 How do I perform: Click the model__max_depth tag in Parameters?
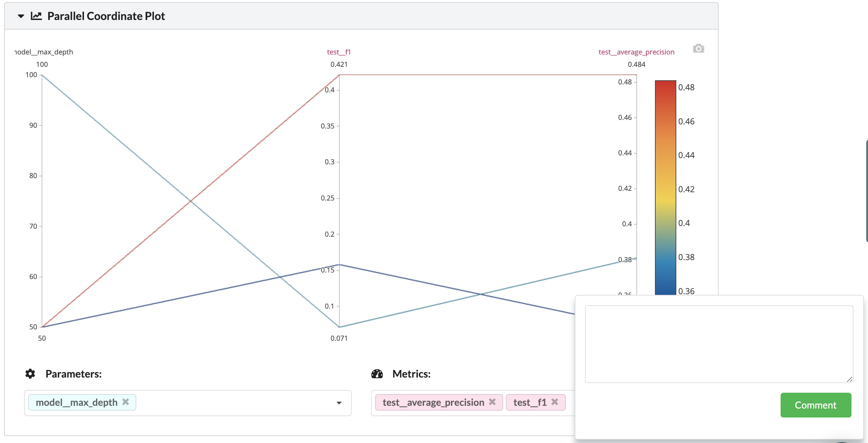coord(76,402)
